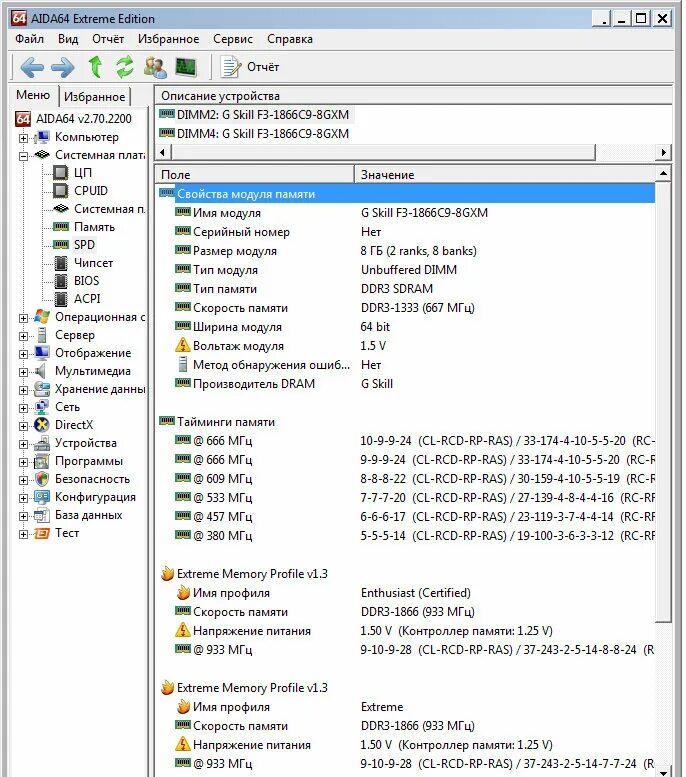The height and width of the screenshot is (777, 686).
Task: Select the ACPI tree item
Action: point(87,299)
